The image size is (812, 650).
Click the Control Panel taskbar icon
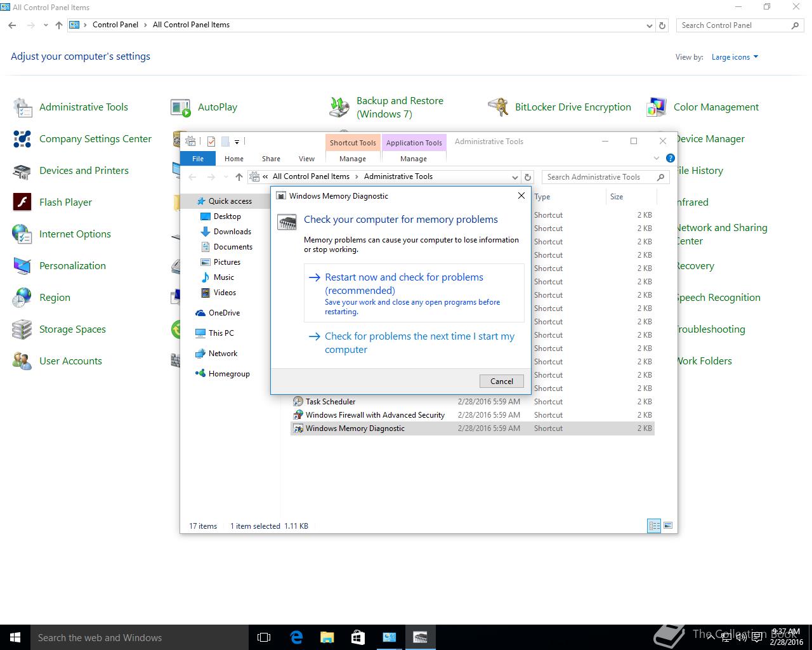tap(389, 637)
